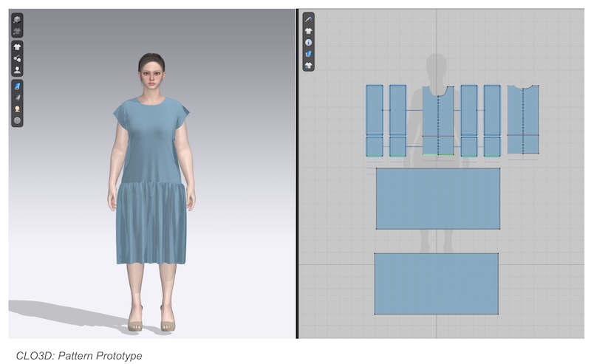Select the pen line tool in 2D toolbar

[309, 18]
